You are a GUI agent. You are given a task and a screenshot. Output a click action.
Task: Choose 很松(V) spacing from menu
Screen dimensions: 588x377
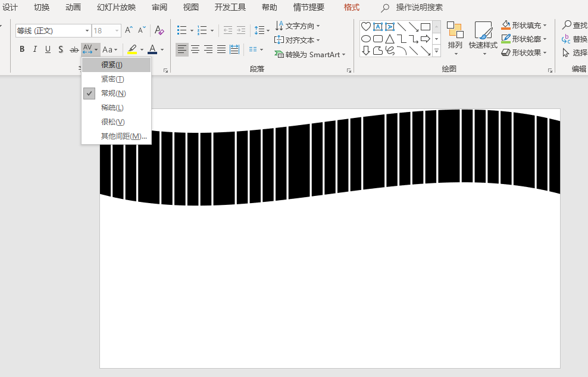(116, 122)
